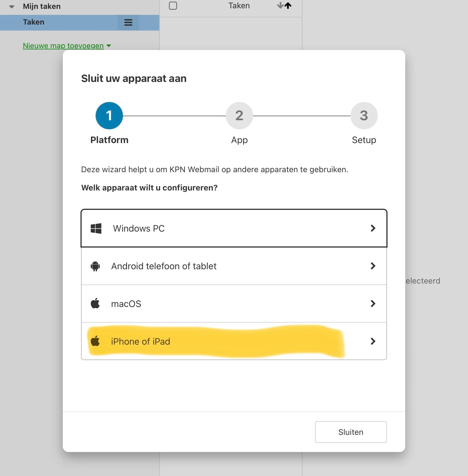Click the Sluiten button
This screenshot has height=476, width=468.
pyautogui.click(x=351, y=432)
